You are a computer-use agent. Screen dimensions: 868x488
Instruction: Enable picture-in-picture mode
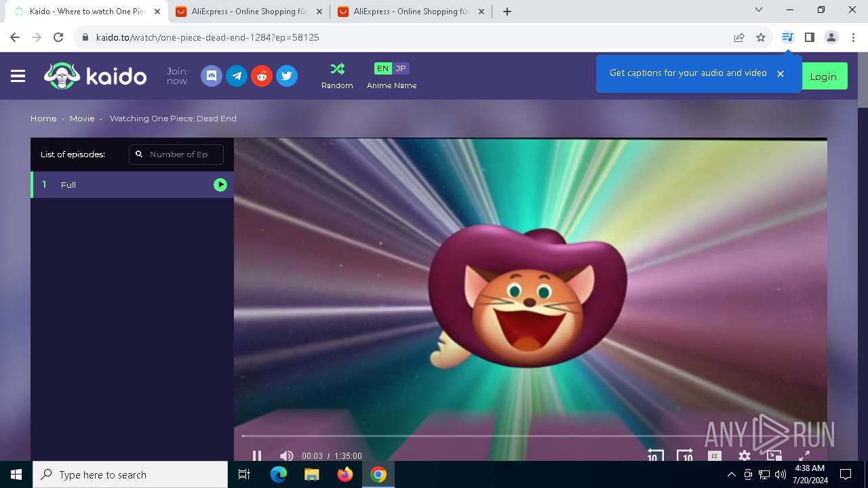pyautogui.click(x=774, y=455)
